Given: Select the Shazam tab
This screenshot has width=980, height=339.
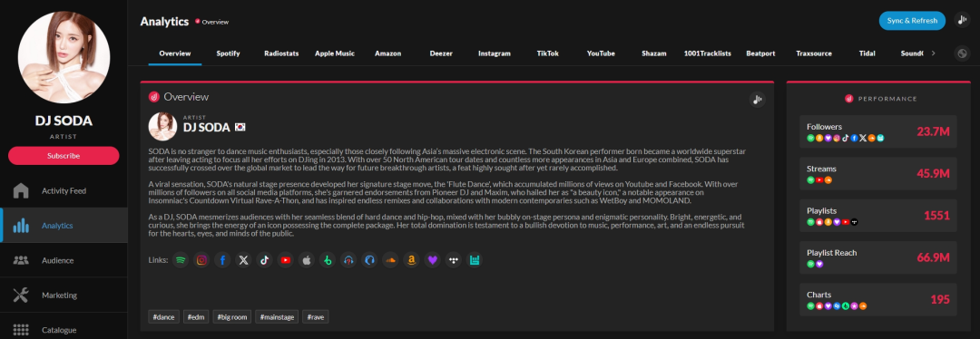Looking at the screenshot, I should click(653, 53).
